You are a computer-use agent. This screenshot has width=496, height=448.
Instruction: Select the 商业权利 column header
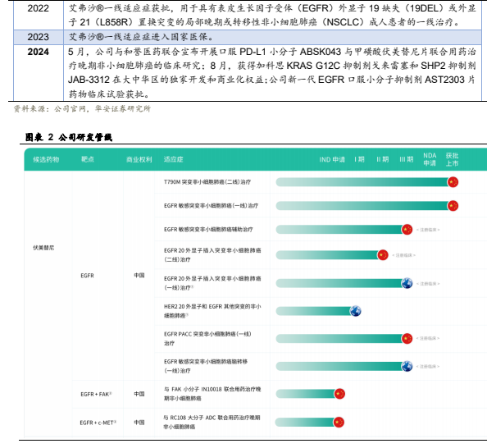coord(139,159)
